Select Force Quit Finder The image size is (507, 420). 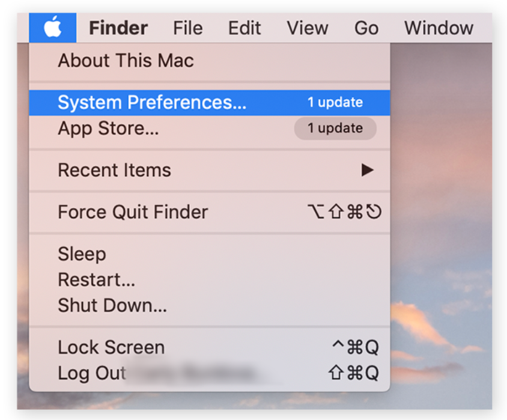click(133, 212)
